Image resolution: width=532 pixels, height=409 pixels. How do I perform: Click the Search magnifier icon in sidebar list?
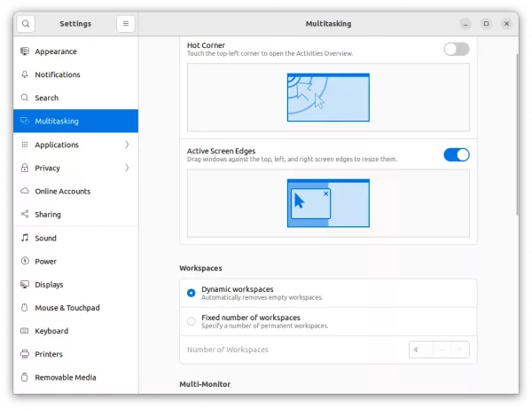[x=25, y=98]
